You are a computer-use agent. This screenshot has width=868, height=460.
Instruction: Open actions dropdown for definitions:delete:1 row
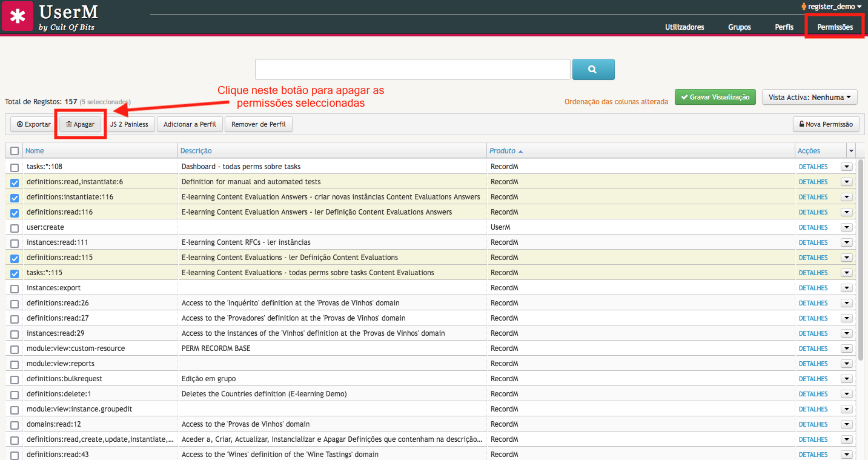point(846,394)
